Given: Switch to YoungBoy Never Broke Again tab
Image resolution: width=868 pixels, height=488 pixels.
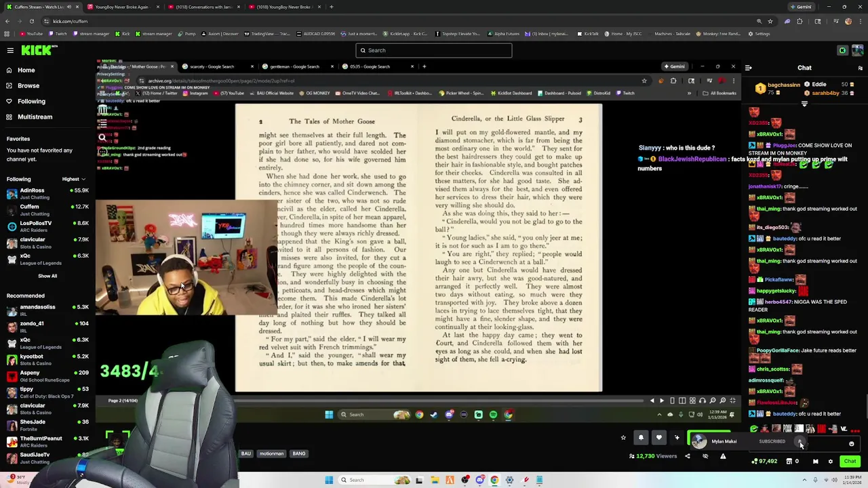Looking at the screenshot, I should coord(122,7).
